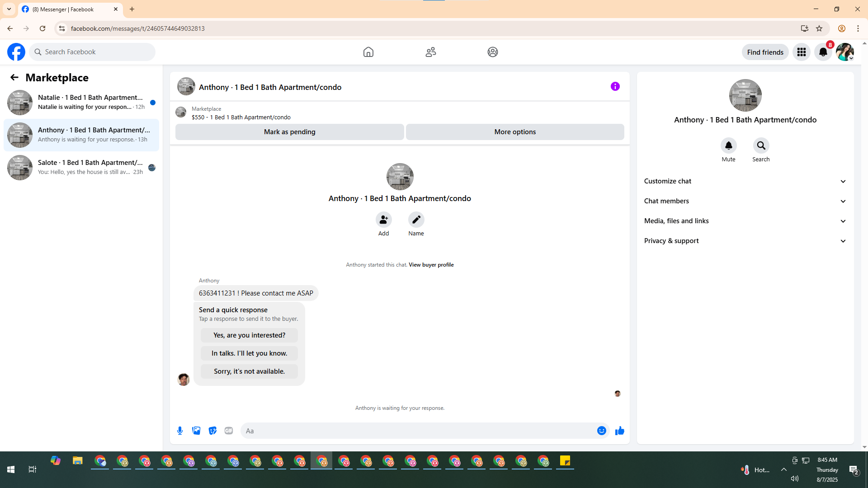Open Sticky Notes from the taskbar
The height and width of the screenshot is (488, 868).
pyautogui.click(x=565, y=461)
